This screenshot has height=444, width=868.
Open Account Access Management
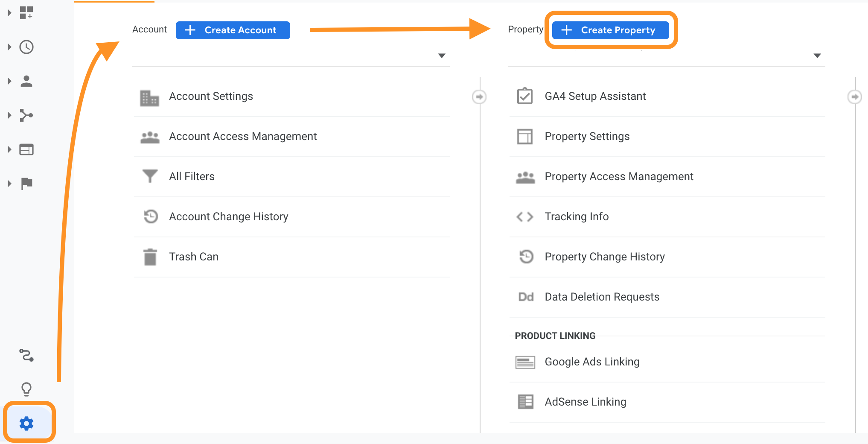243,136
